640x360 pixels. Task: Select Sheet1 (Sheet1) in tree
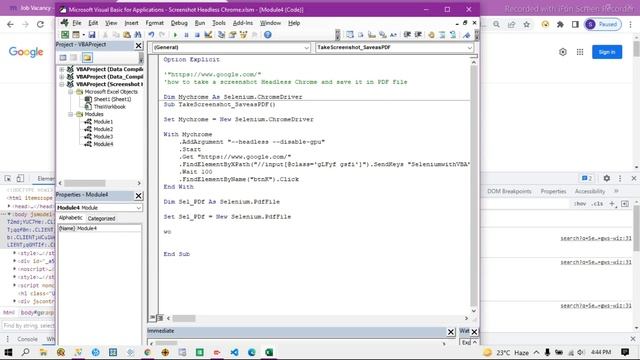(x=112, y=99)
